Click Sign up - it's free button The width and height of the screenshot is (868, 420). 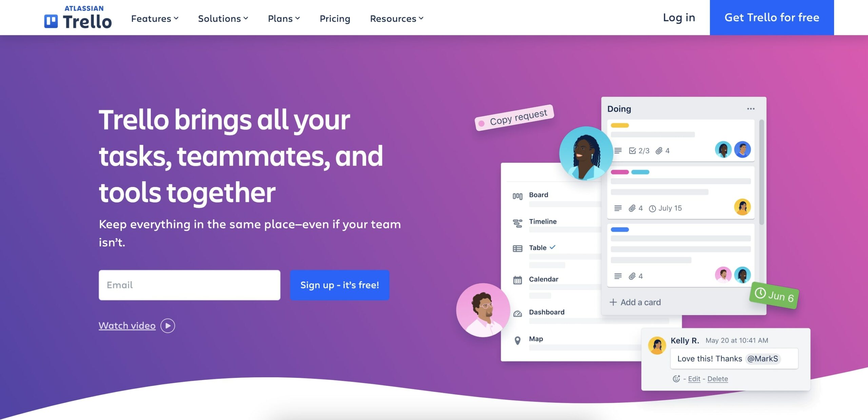point(339,285)
